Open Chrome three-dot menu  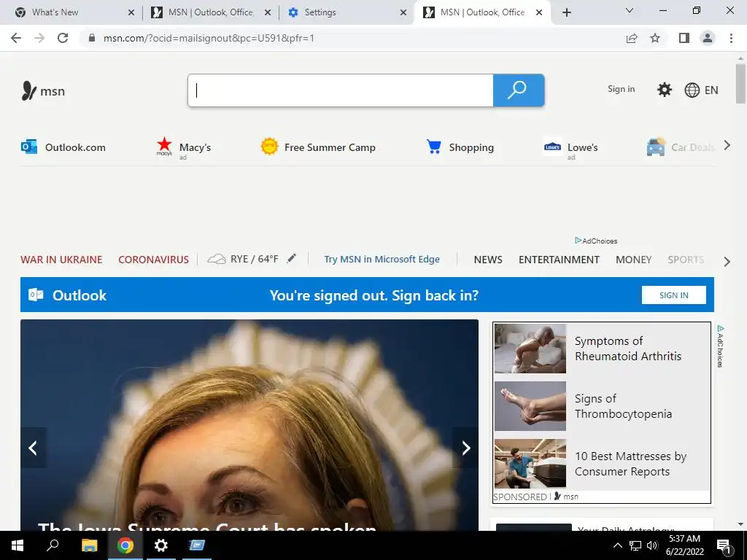pos(731,38)
